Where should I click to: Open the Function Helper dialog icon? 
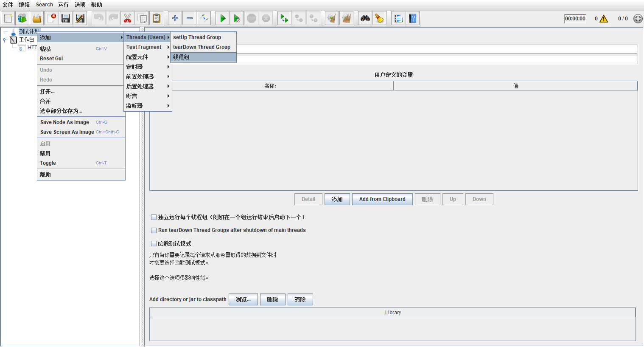pos(398,18)
